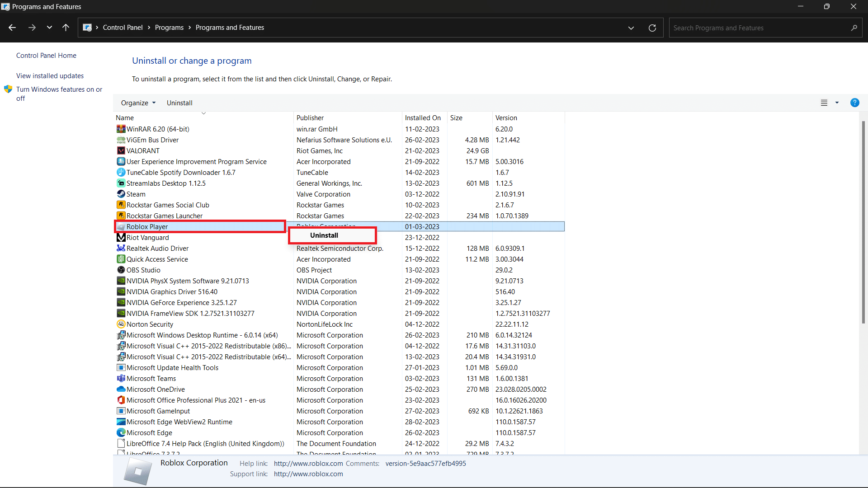Click the Microsoft Edge icon

(x=121, y=433)
